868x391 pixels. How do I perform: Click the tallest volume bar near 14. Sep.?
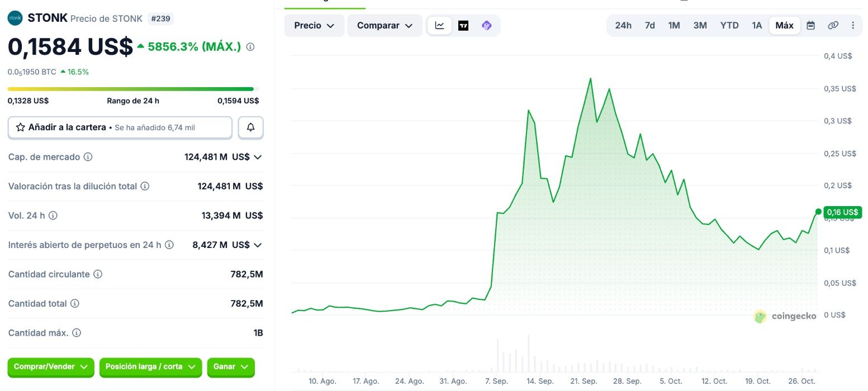[528, 353]
